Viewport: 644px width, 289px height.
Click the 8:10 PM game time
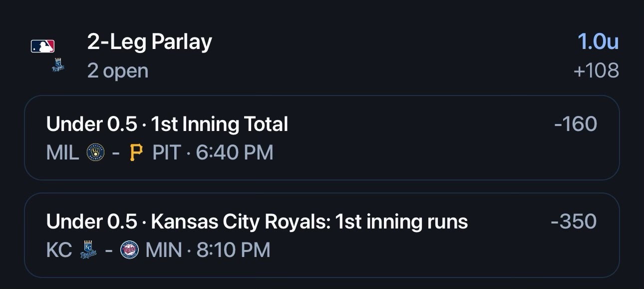tap(234, 250)
